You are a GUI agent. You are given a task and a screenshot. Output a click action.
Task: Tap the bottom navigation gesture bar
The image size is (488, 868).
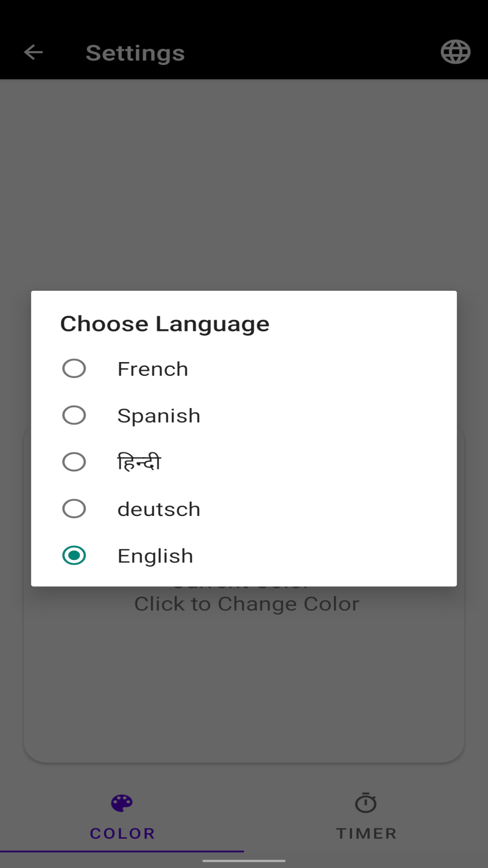(x=244, y=861)
